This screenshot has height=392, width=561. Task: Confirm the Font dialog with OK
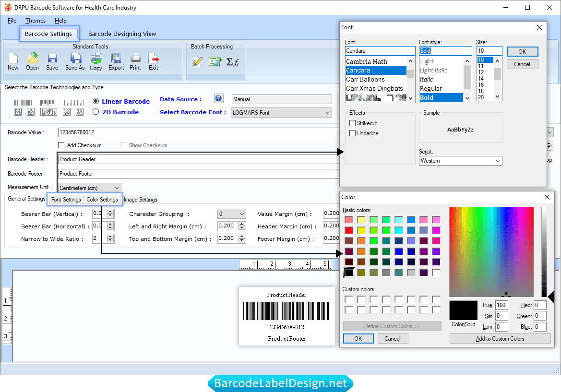(522, 51)
